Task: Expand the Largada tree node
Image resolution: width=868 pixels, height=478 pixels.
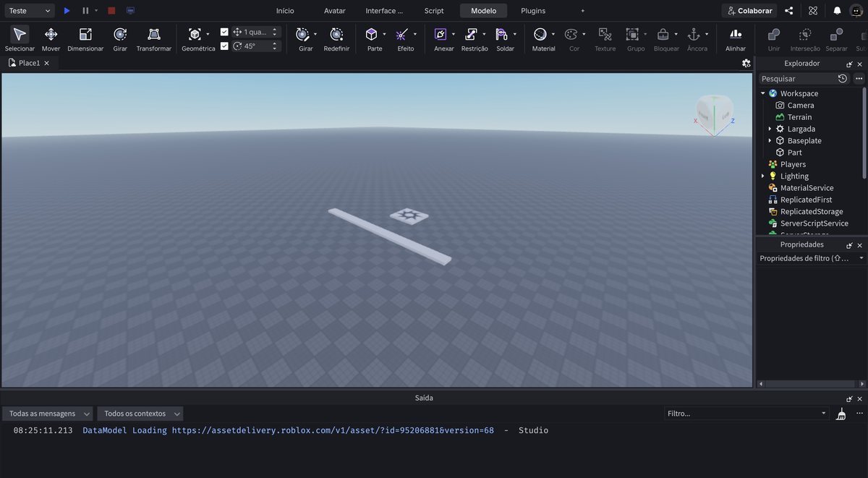Action: coord(770,129)
